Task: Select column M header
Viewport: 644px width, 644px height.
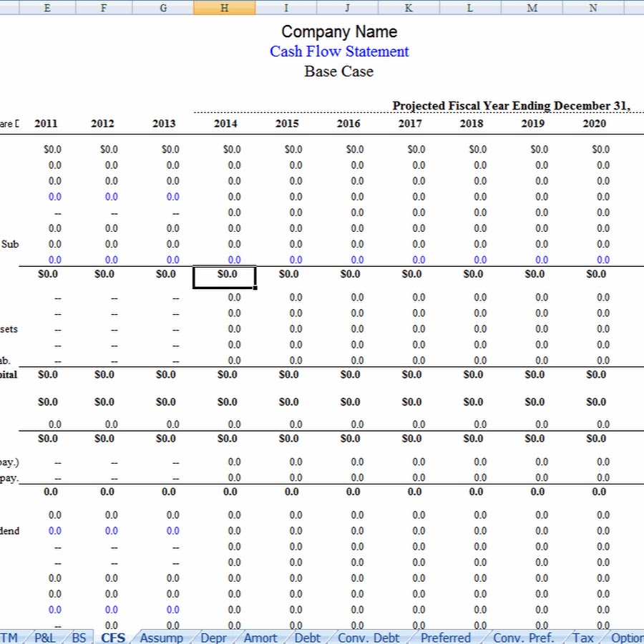Action: (x=532, y=7)
